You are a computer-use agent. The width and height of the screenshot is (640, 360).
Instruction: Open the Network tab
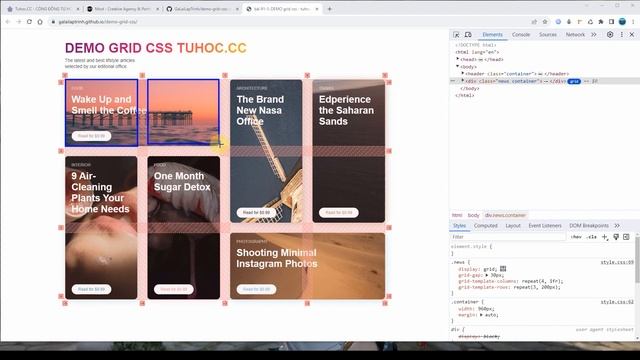[x=575, y=35]
